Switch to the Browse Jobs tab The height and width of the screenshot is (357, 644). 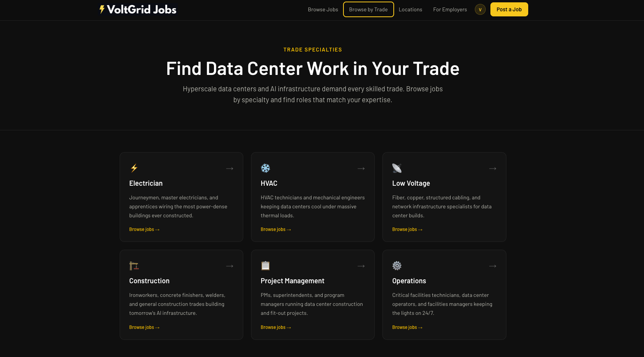pos(323,9)
